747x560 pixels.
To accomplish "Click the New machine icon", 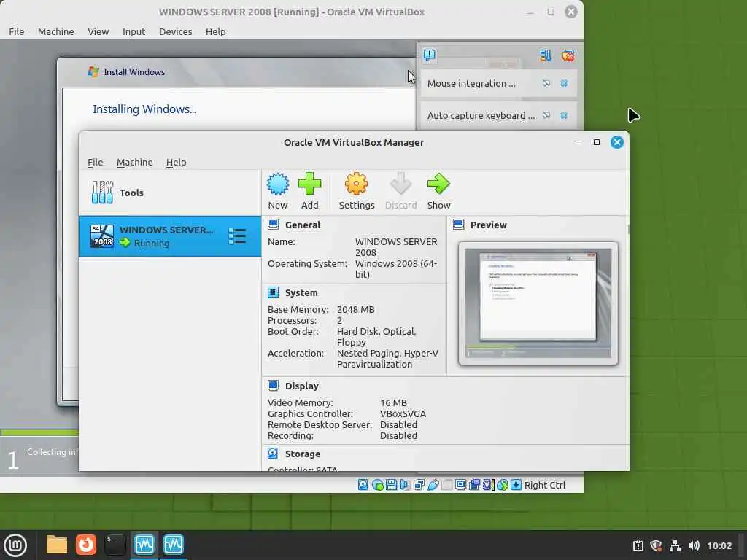I will pos(278,184).
